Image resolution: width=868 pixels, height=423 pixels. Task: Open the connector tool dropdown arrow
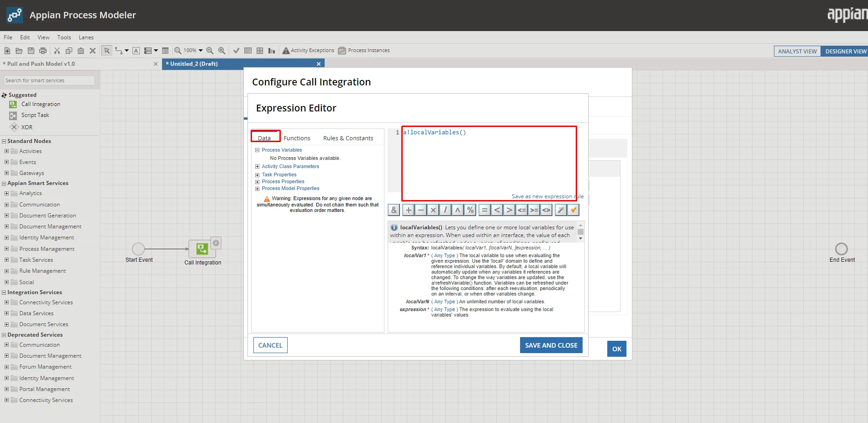126,51
